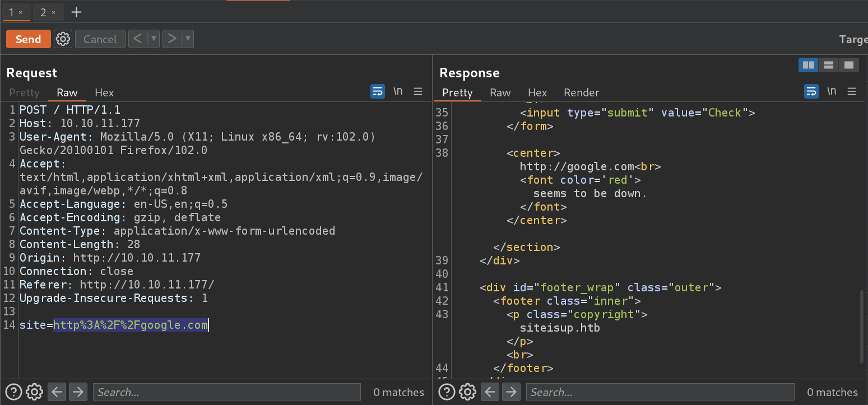Click 'seems to be down.' response text
The height and width of the screenshot is (405, 868).
[x=590, y=193]
